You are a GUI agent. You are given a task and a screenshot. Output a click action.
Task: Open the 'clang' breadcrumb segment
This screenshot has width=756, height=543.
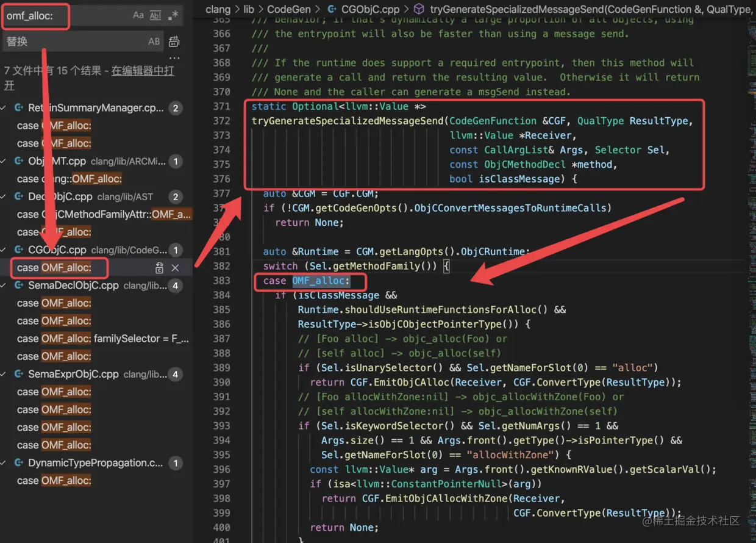tap(218, 9)
